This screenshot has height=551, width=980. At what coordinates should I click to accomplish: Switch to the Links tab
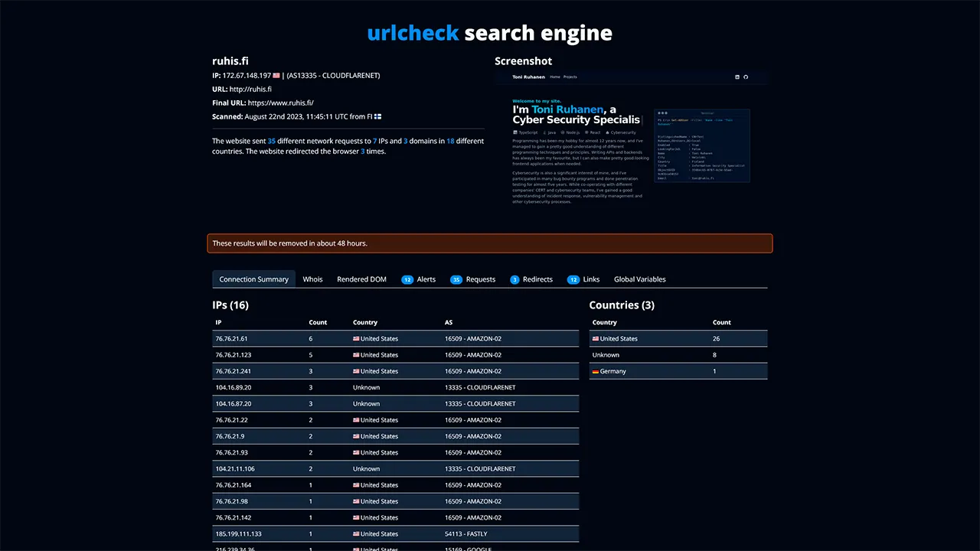(583, 279)
